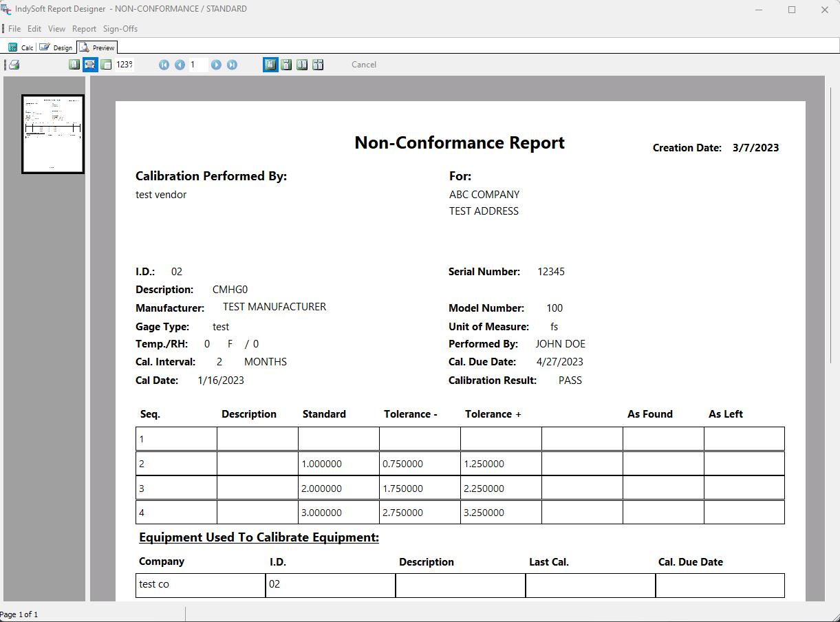Jump to the last page
The height and width of the screenshot is (622, 840).
click(x=232, y=65)
